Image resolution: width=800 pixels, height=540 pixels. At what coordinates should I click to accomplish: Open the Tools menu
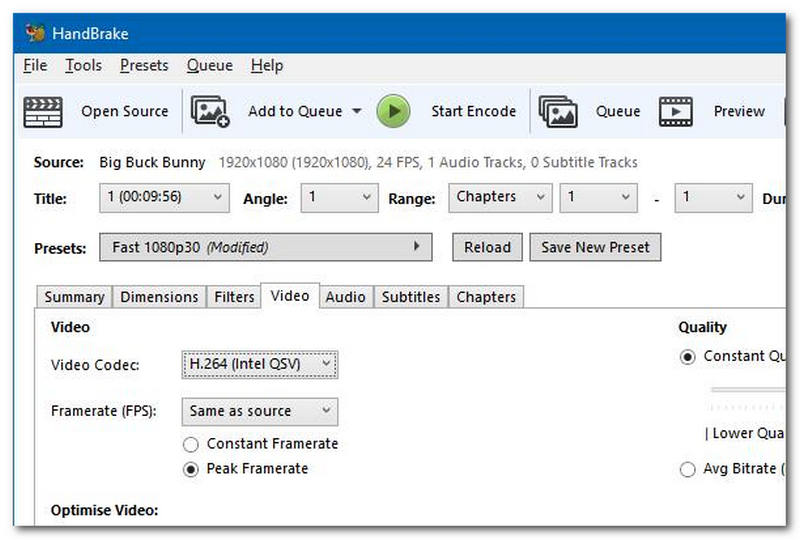83,65
